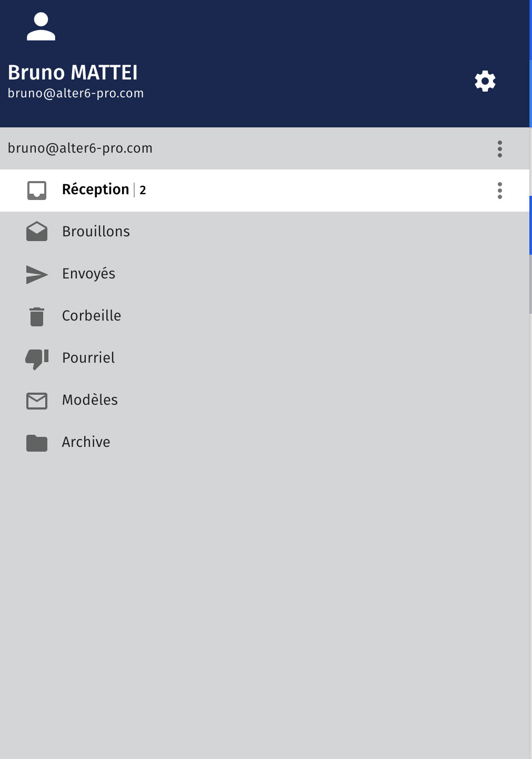532x759 pixels.
Task: Go to the Corbeille folder
Action: click(265, 317)
